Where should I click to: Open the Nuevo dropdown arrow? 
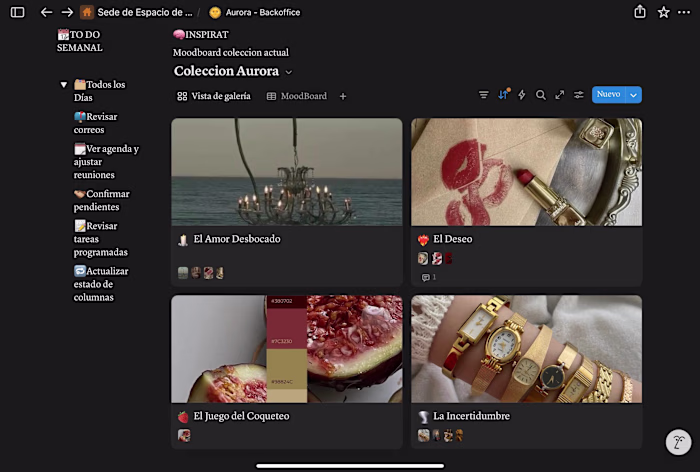(x=633, y=95)
